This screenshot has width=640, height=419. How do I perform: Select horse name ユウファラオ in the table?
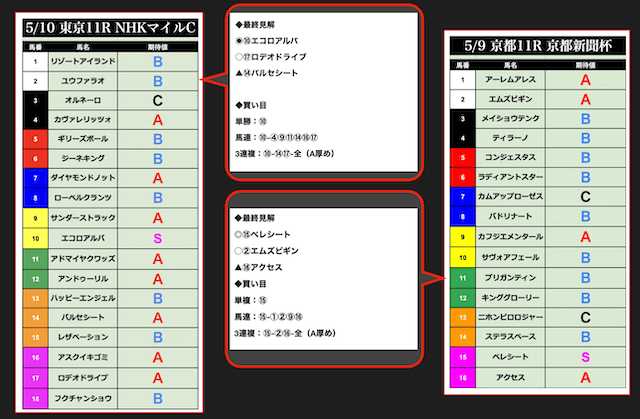click(83, 81)
